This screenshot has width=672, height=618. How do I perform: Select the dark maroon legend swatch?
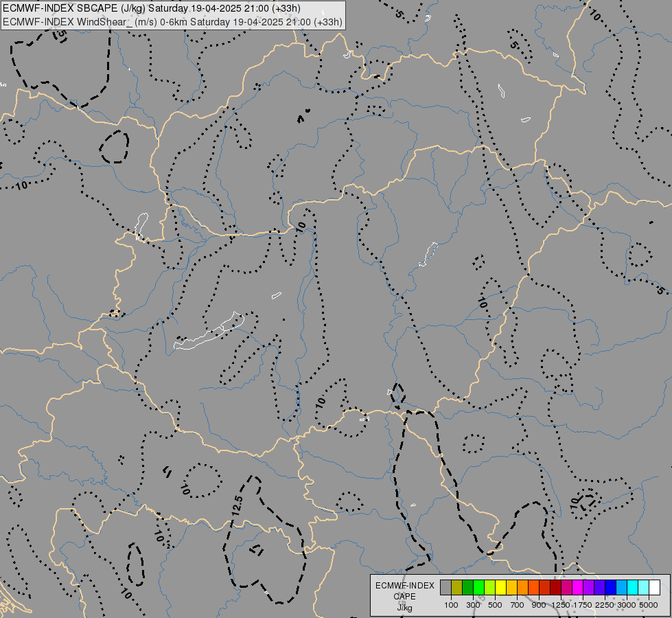click(556, 588)
